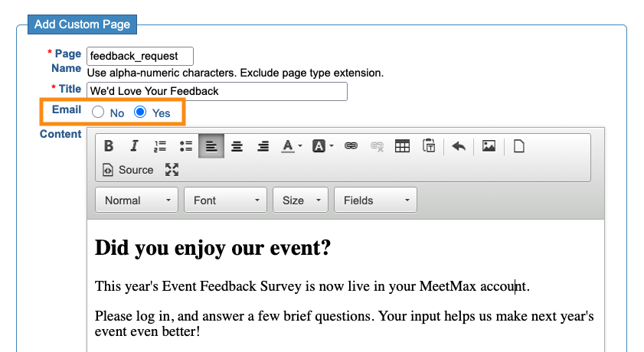
Task: Insert a bulleted list
Action: coord(185,146)
